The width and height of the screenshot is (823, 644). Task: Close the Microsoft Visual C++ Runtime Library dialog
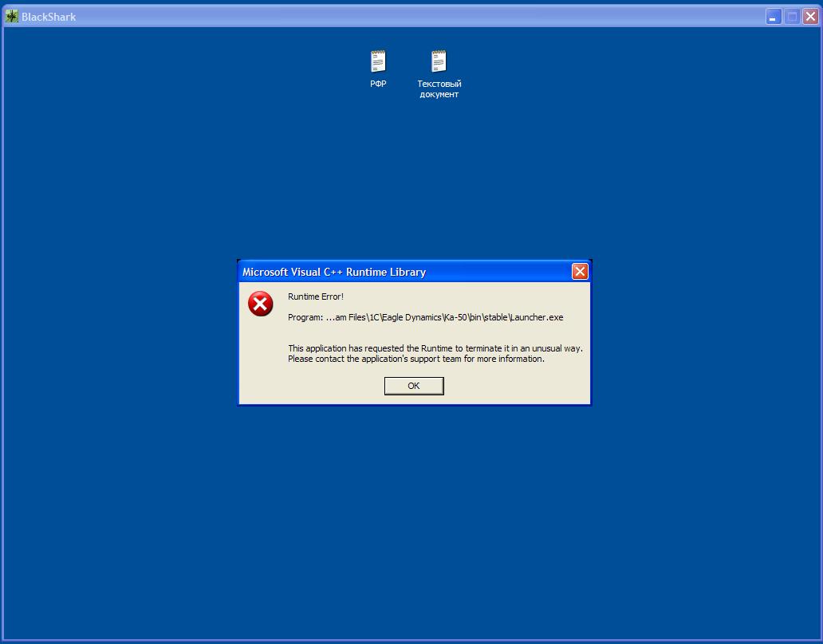[580, 272]
